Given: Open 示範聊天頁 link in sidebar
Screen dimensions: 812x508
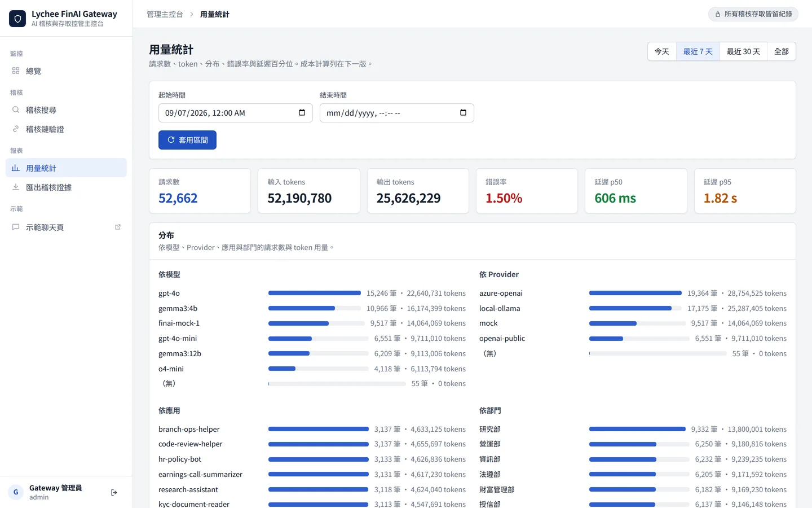Looking at the screenshot, I should click(66, 227).
